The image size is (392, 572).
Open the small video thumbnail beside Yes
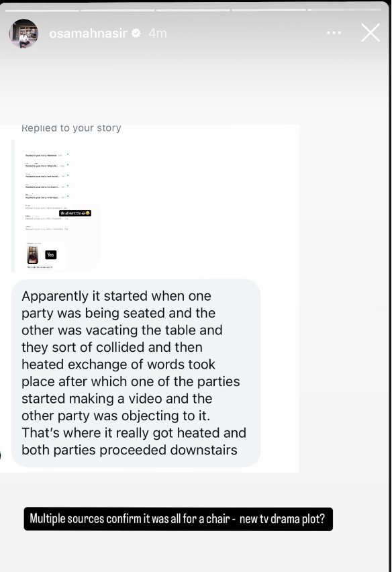tap(33, 254)
